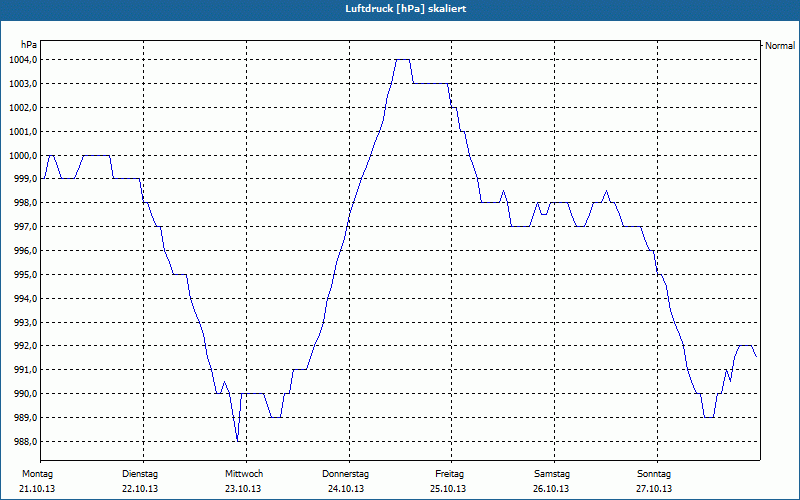Screen dimensions: 800x500
Task: Select the 'Freitag' day label
Action: point(449,474)
